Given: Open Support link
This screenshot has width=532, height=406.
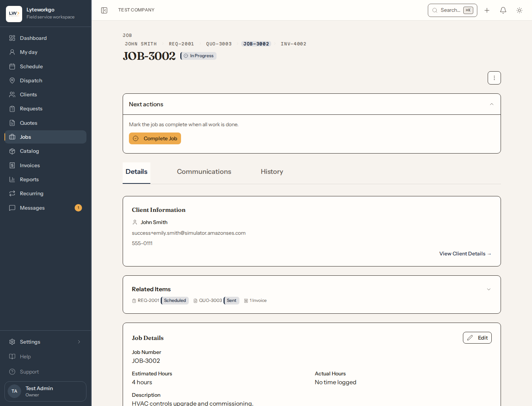Looking at the screenshot, I should [45, 372].
